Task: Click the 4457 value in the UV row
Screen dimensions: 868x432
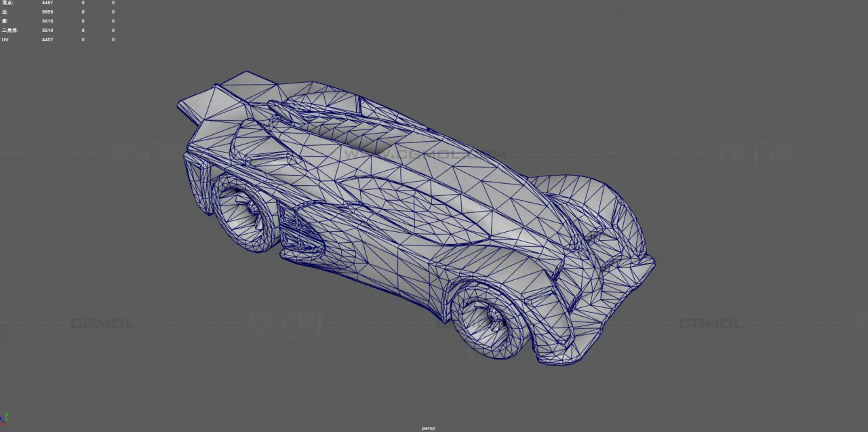Action: pyautogui.click(x=47, y=40)
